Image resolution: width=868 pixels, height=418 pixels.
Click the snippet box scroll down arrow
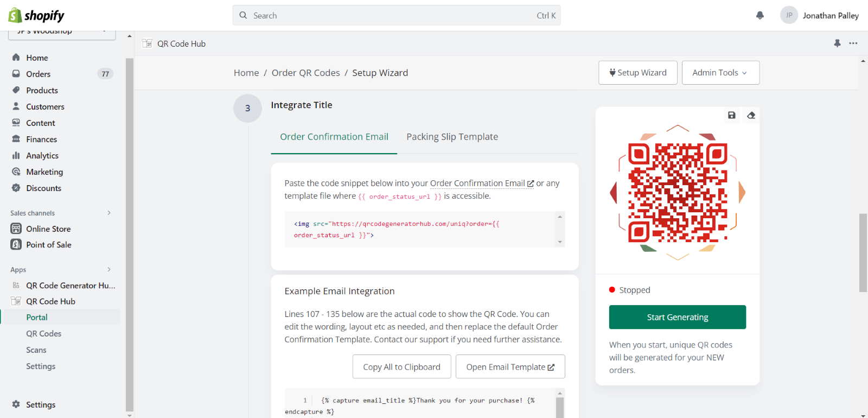click(560, 242)
